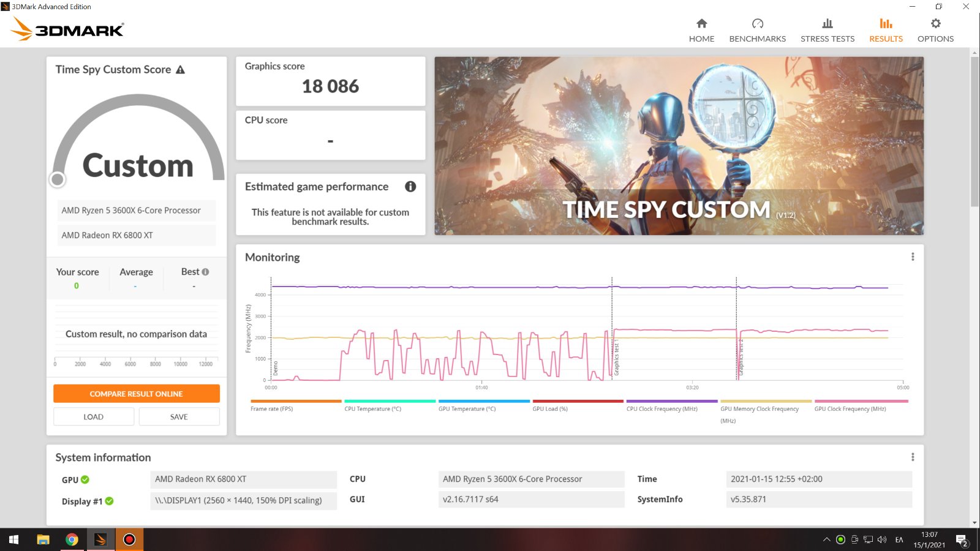Click the Time value 2021-01-15 12:55
The image size is (980, 551).
819,479
